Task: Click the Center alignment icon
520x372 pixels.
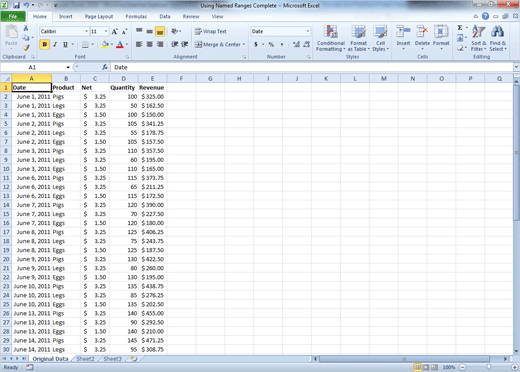Action: coord(150,44)
